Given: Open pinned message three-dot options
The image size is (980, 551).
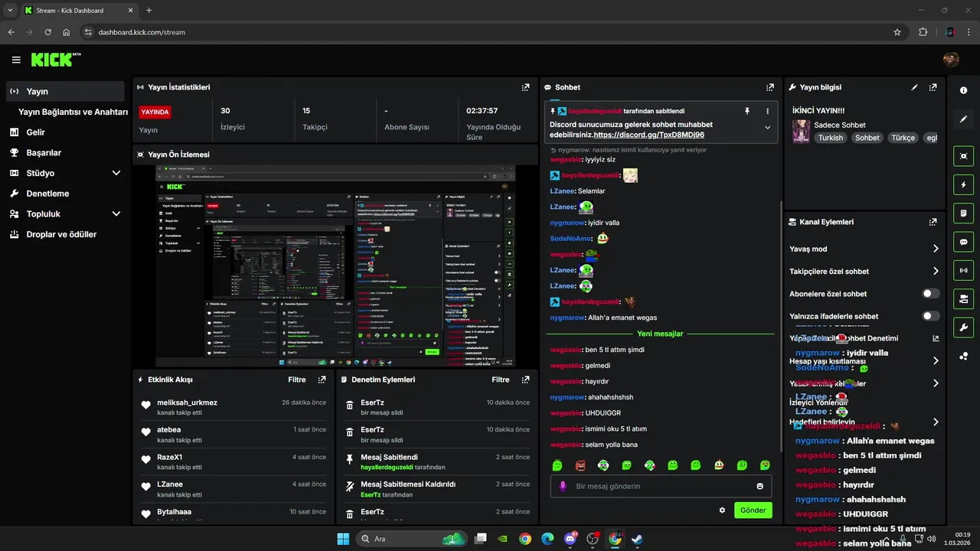Looking at the screenshot, I should click(x=767, y=111).
